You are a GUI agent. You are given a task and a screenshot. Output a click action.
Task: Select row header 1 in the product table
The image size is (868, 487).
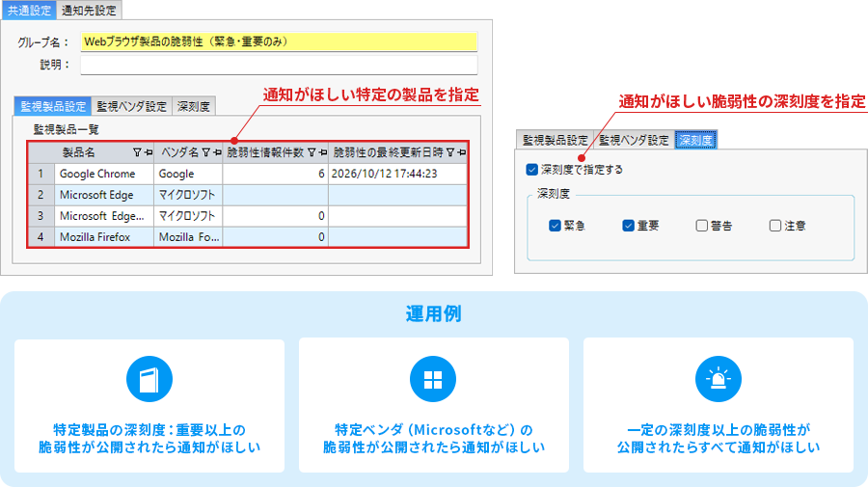point(41,174)
